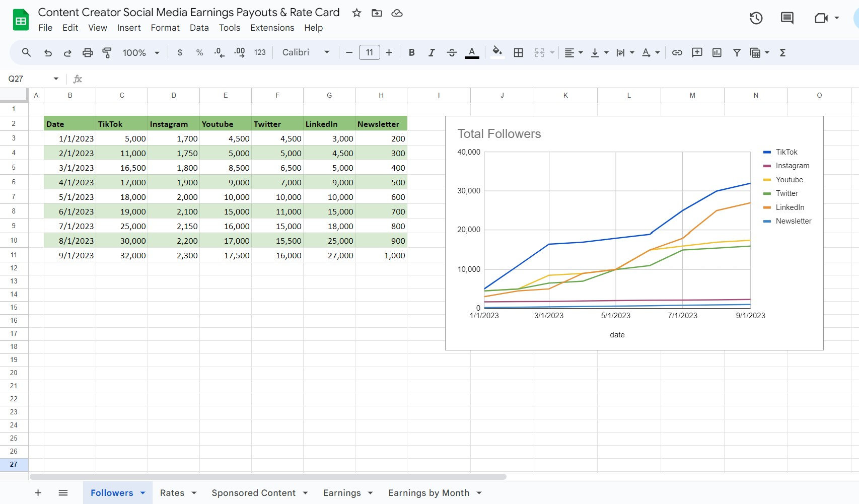Click the insert chart icon
Screen dimensions: 859x504
click(x=717, y=52)
